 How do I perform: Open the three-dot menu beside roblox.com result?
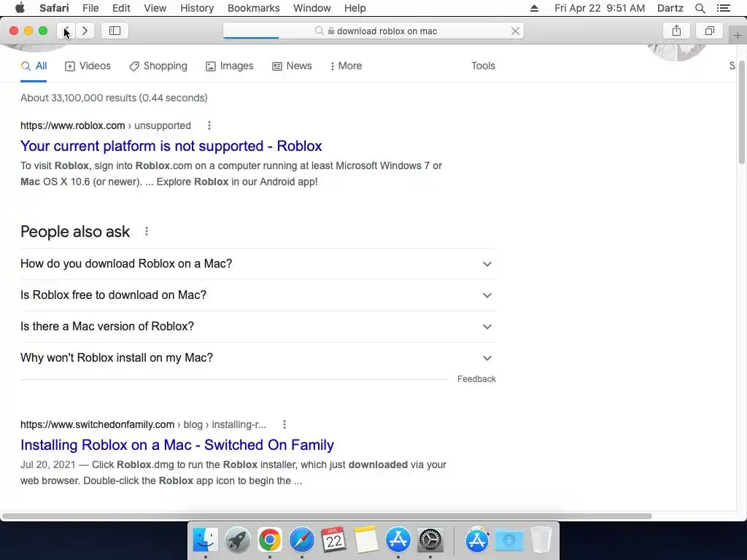click(x=209, y=125)
